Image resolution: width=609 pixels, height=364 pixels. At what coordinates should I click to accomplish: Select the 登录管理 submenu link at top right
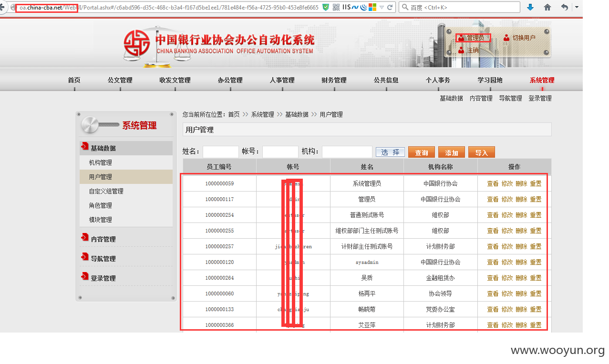pos(540,98)
